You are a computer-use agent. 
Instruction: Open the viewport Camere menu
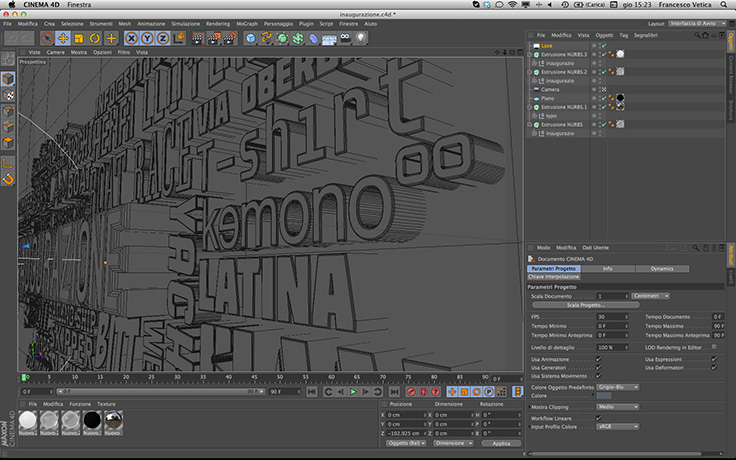[x=55, y=52]
